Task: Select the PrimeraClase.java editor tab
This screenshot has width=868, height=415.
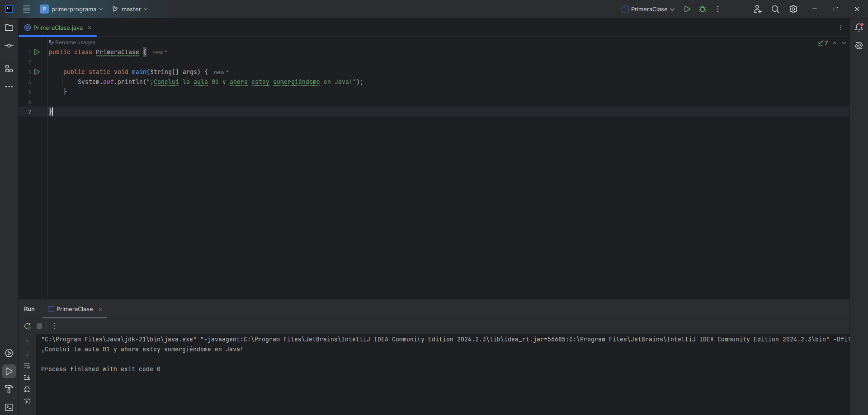Action: tap(58, 28)
